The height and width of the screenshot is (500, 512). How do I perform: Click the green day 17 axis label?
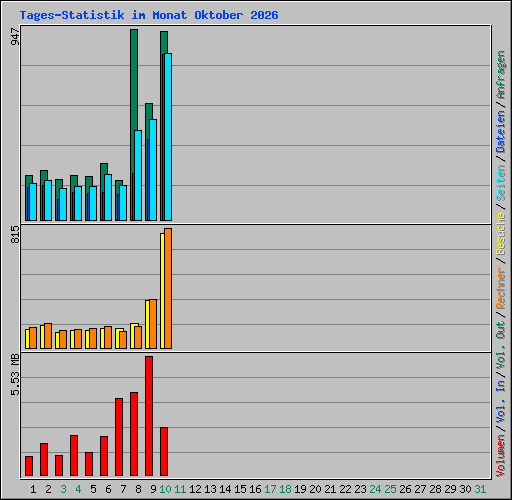click(270, 489)
